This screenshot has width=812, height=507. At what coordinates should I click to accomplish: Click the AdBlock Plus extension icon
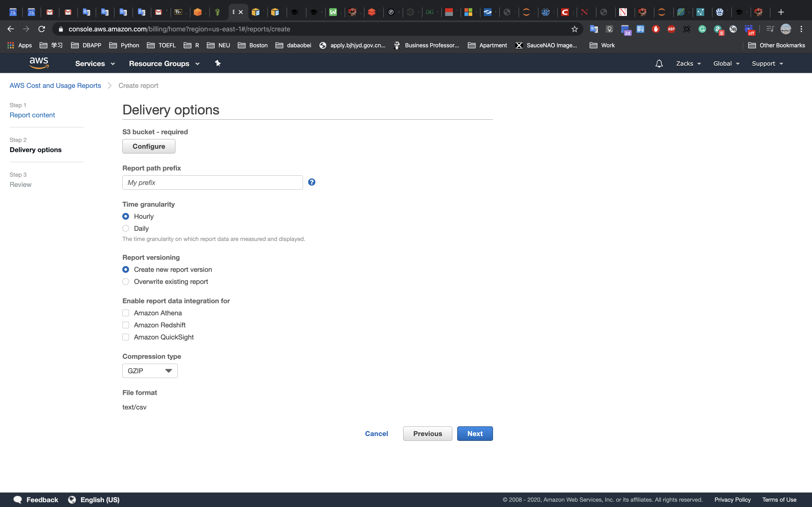(x=671, y=29)
